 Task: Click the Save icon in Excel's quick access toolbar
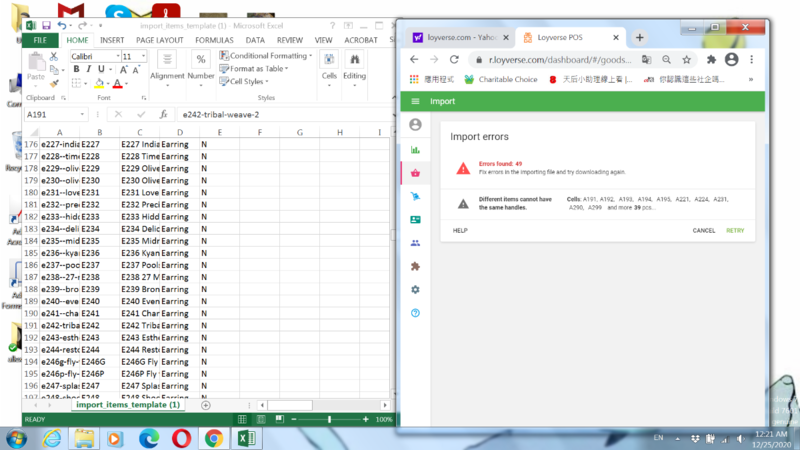click(46, 26)
